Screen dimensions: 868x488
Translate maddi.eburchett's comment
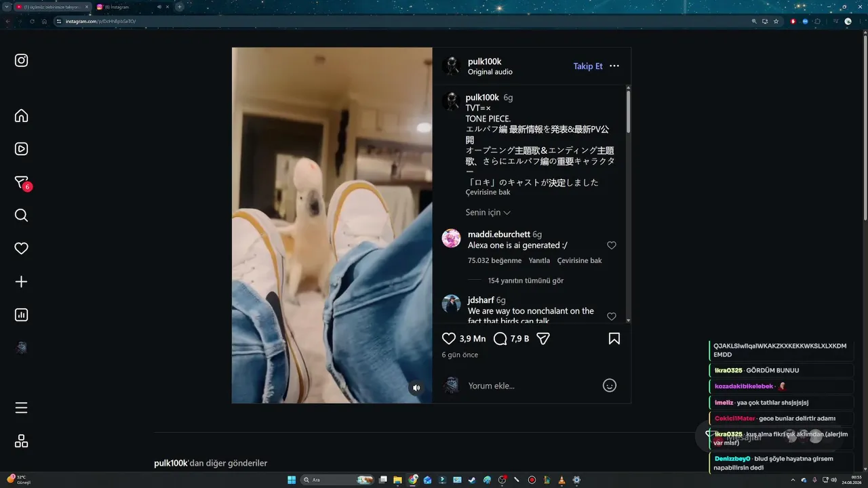[x=580, y=261]
